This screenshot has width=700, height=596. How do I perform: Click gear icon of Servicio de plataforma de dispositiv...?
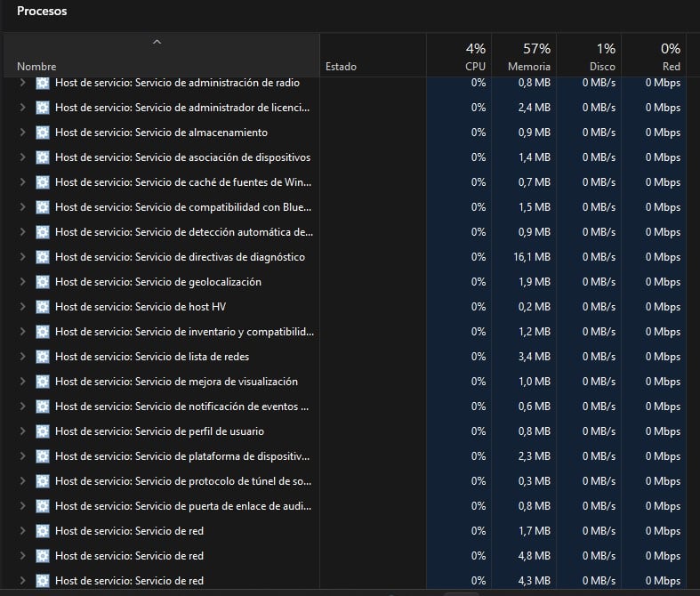(43, 456)
